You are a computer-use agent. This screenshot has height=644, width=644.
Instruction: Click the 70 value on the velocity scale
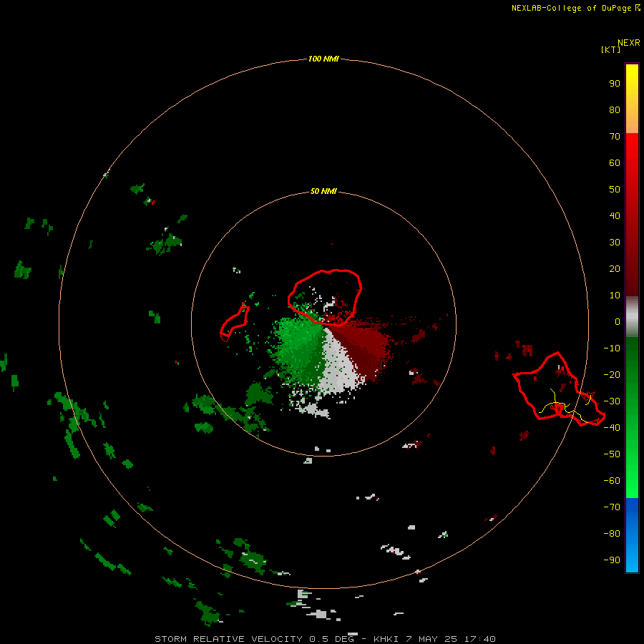coord(615,137)
